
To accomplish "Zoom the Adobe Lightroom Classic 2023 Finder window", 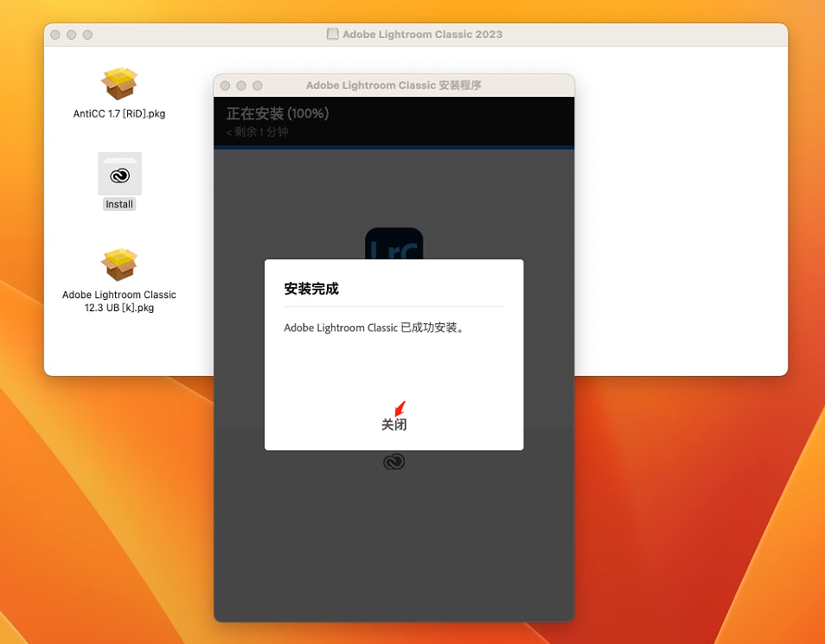I will tap(88, 35).
